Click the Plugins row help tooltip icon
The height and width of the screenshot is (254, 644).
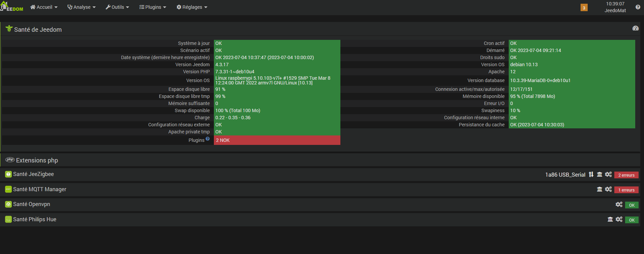coord(208,139)
